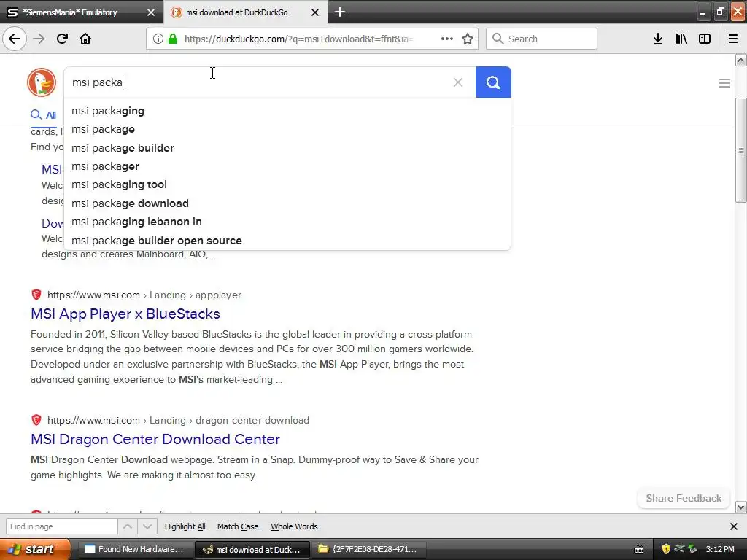Close the msi download at DuckDuckGo tab
Image resolution: width=747 pixels, height=560 pixels.
click(315, 12)
